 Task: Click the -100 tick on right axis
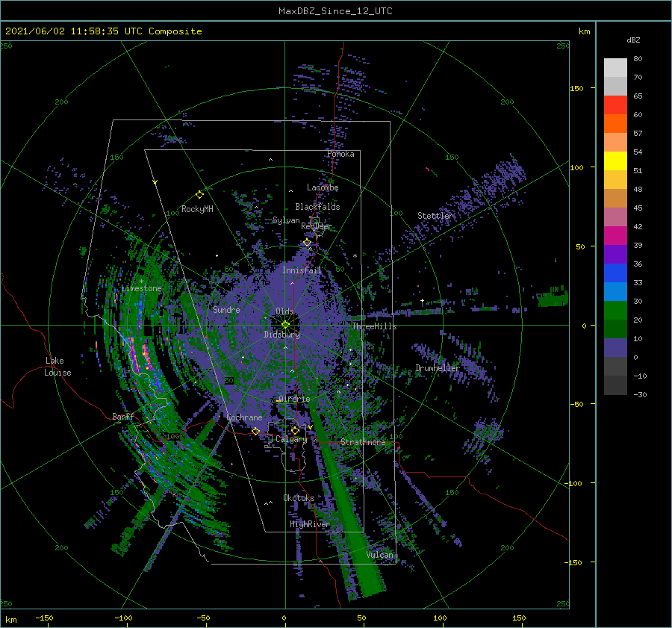(573, 484)
